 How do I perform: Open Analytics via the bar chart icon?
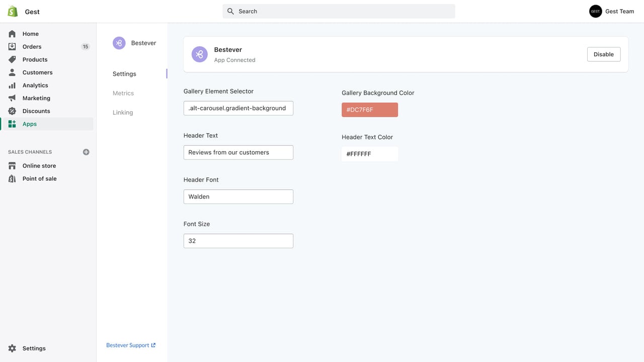coord(12,85)
